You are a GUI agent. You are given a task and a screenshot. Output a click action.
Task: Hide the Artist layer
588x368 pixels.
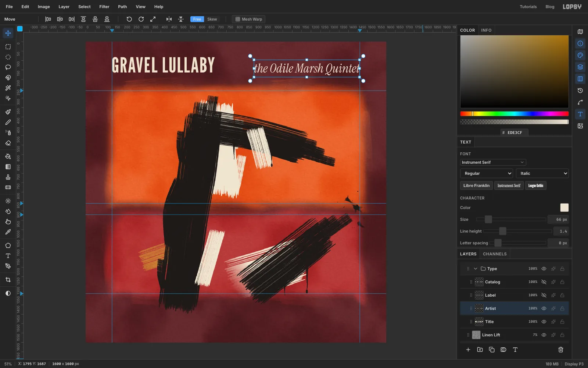pyautogui.click(x=544, y=308)
